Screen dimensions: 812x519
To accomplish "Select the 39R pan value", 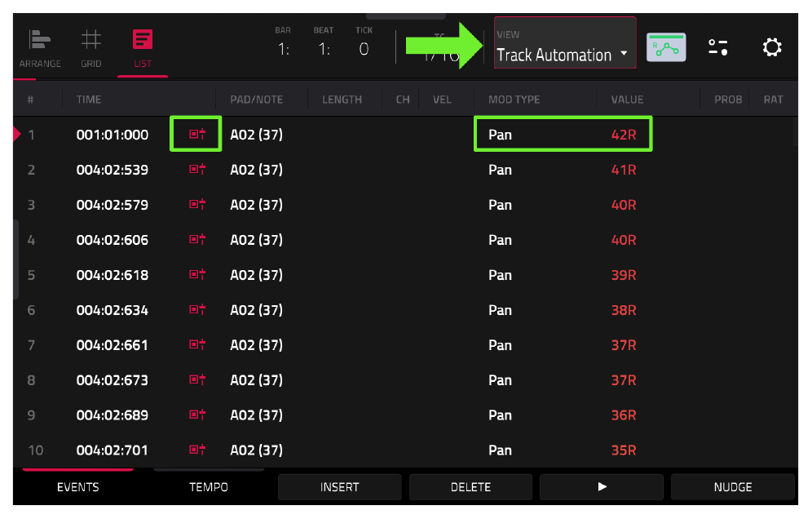I will pyautogui.click(x=624, y=275).
